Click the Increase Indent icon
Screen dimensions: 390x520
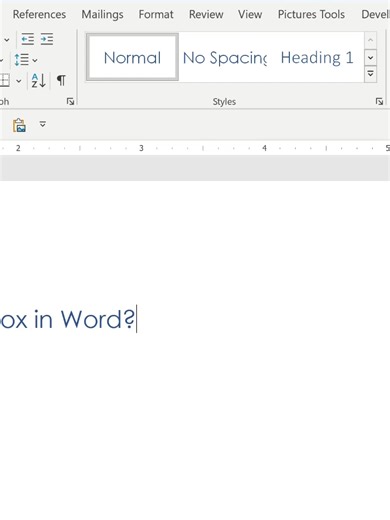point(47,39)
